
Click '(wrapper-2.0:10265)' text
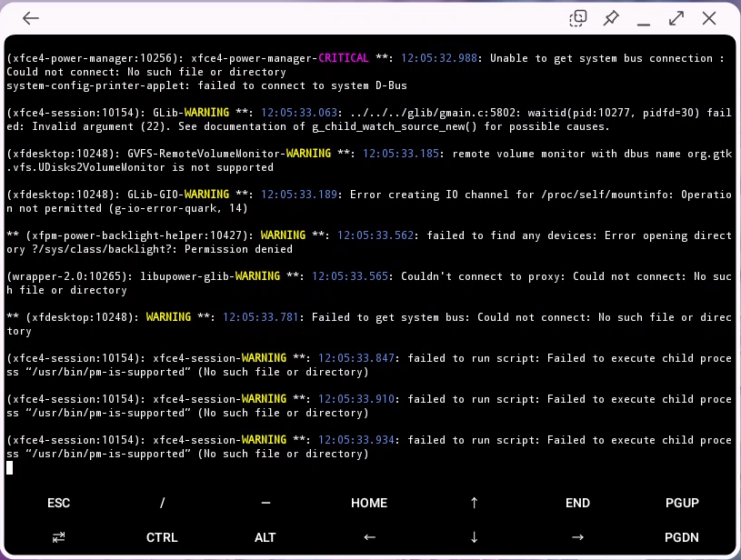click(66, 276)
